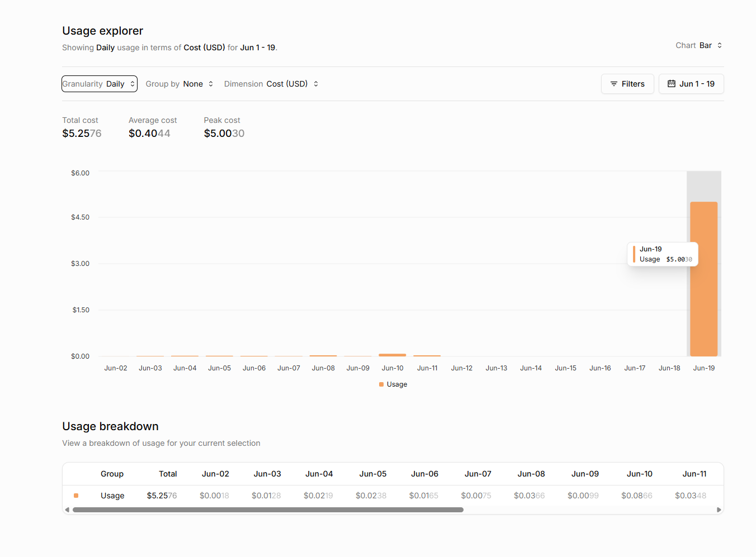This screenshot has width=756, height=557.
Task: Open the Filters button
Action: click(x=627, y=84)
